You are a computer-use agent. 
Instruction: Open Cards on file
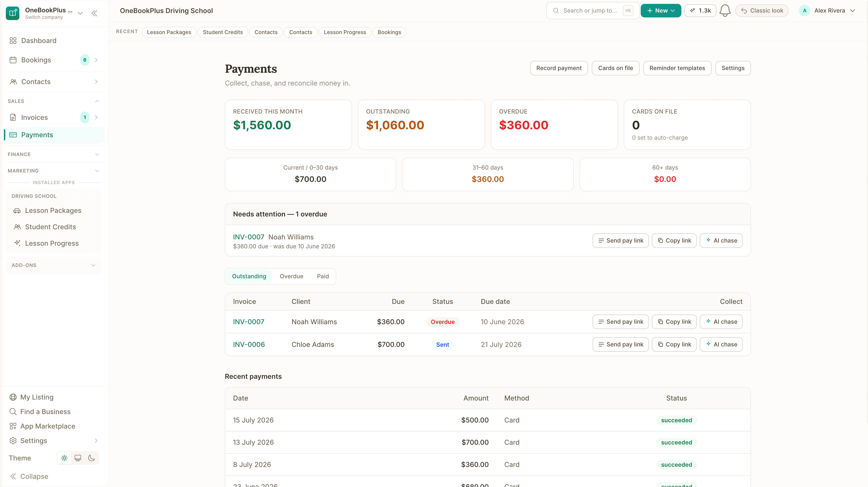click(x=615, y=68)
